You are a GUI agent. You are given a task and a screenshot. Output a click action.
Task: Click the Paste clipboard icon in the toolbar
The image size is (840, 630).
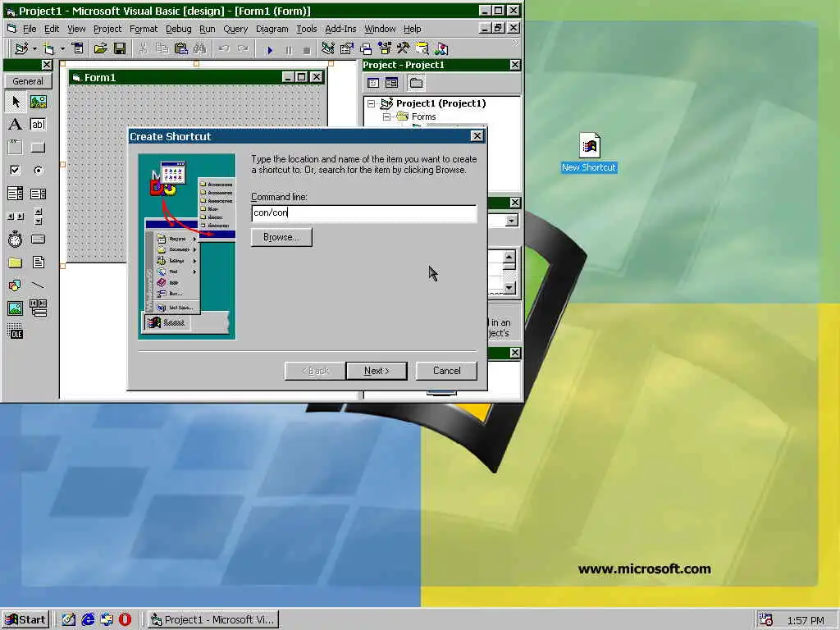[x=181, y=48]
